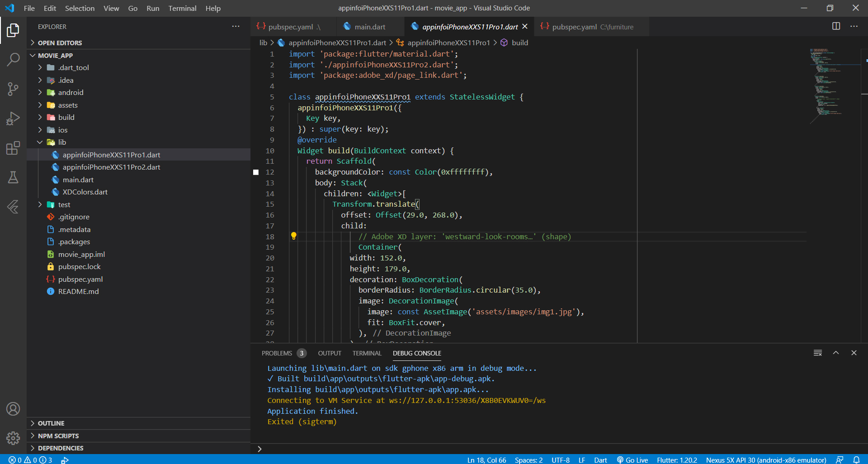Click the Split Editor icon

(x=835, y=26)
